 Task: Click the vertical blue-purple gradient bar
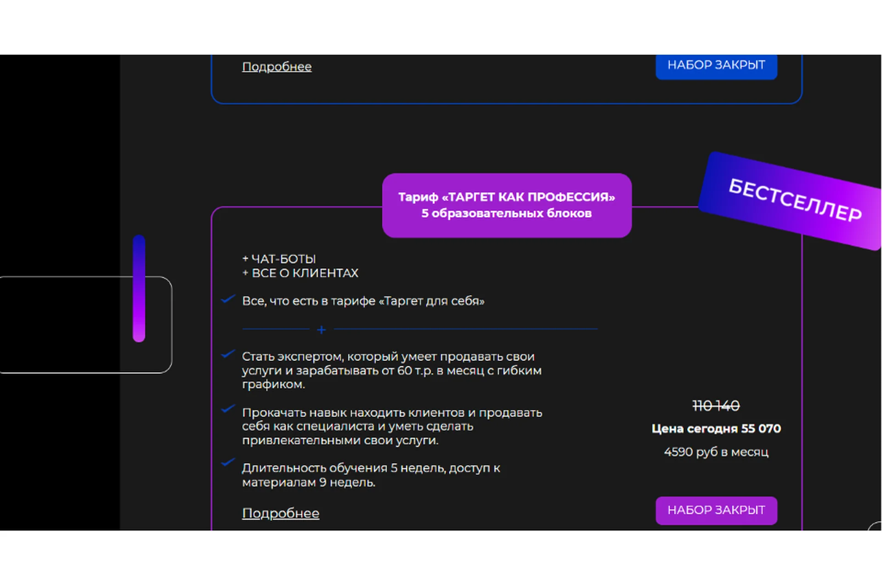[x=139, y=288]
